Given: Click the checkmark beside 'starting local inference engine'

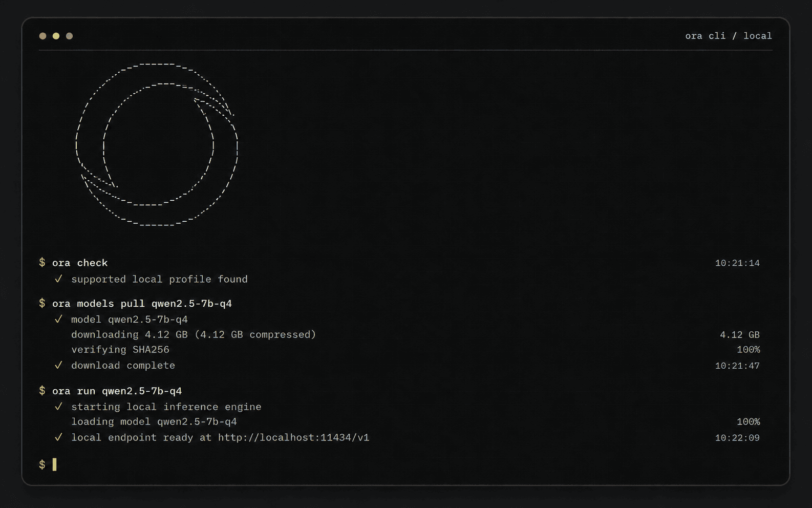Looking at the screenshot, I should [58, 407].
